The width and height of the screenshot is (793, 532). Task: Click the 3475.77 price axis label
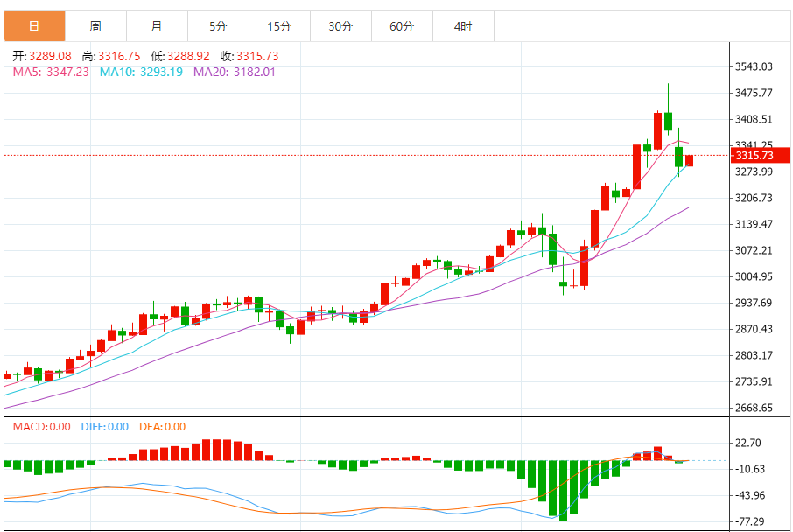[x=754, y=93]
